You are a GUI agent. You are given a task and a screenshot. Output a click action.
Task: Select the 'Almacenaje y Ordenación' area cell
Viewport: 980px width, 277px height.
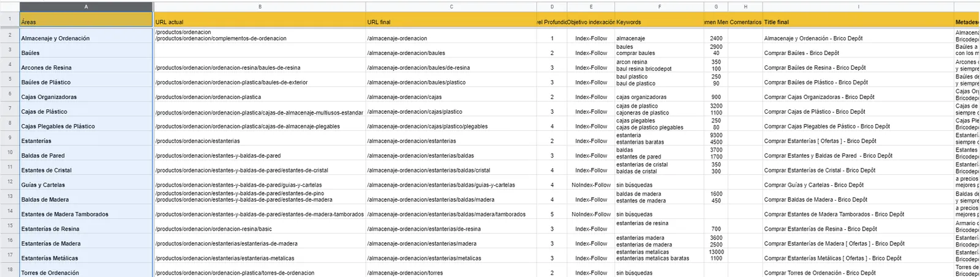[86, 35]
